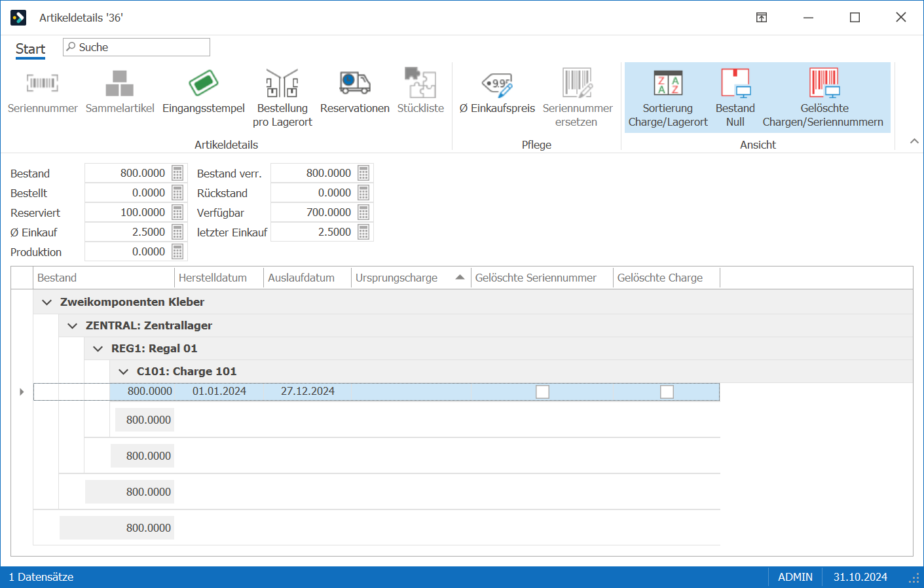The height and width of the screenshot is (588, 924).
Task: Open calculator for the Rückstand field
Action: (363, 193)
